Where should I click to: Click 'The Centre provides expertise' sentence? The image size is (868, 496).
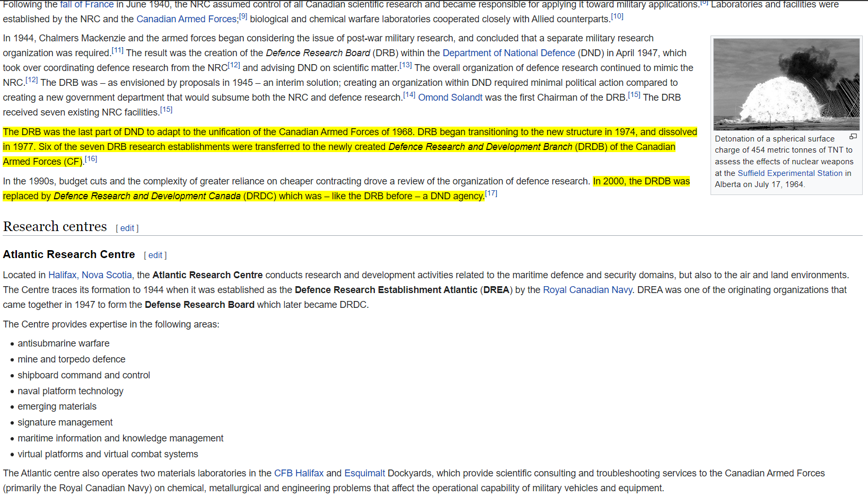111,324
